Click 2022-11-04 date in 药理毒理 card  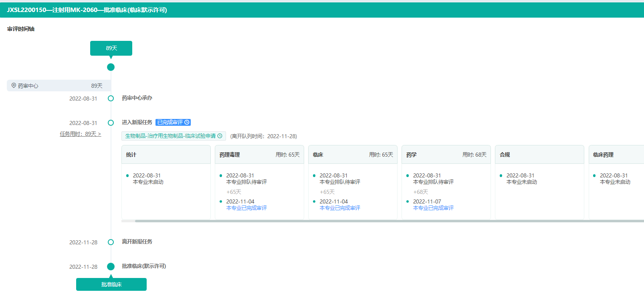pyautogui.click(x=240, y=201)
